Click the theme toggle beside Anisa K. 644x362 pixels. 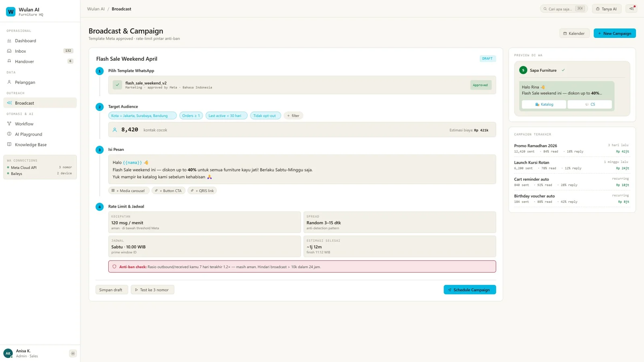pyautogui.click(x=72, y=353)
